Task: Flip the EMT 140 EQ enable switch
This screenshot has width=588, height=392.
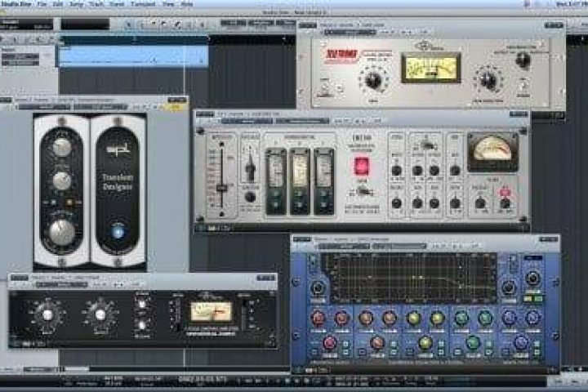Action: tap(425, 144)
